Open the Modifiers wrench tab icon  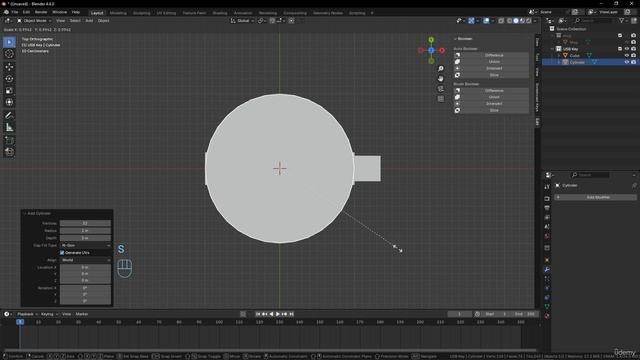tap(547, 270)
